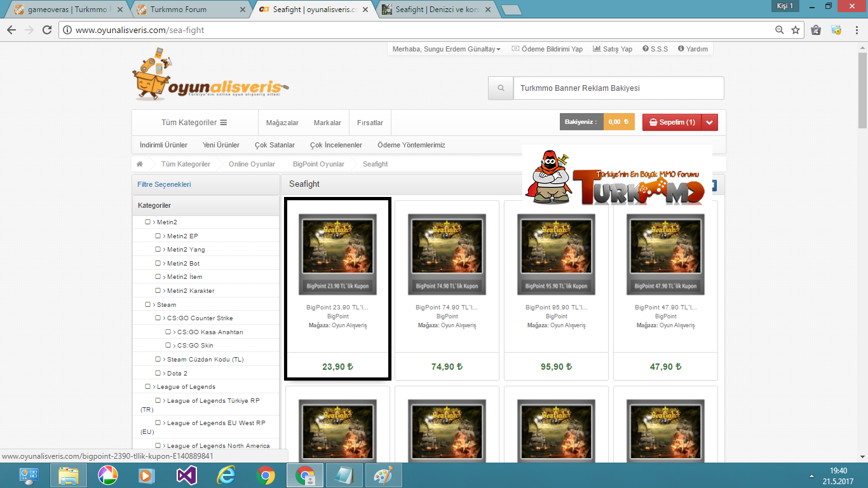This screenshot has width=868, height=488.
Task: Open Chrome's three-dot menu
Action: 856,30
